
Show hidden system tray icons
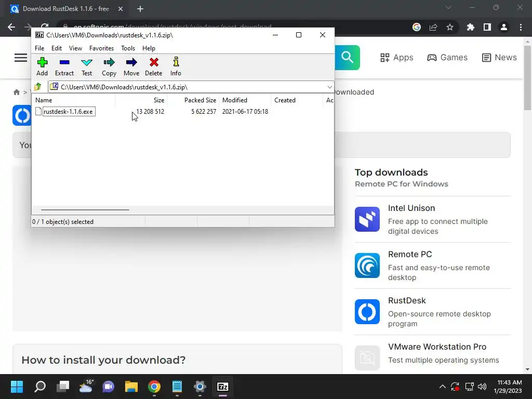tap(443, 387)
